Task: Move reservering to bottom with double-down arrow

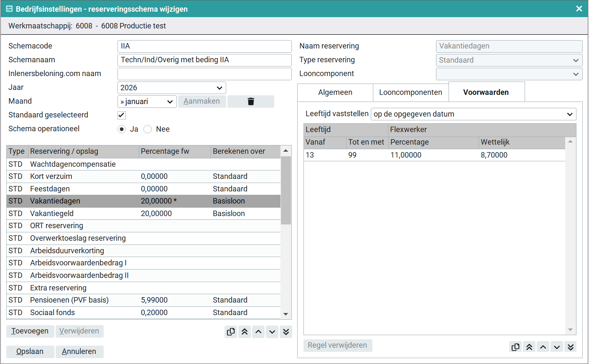Action: click(286, 332)
